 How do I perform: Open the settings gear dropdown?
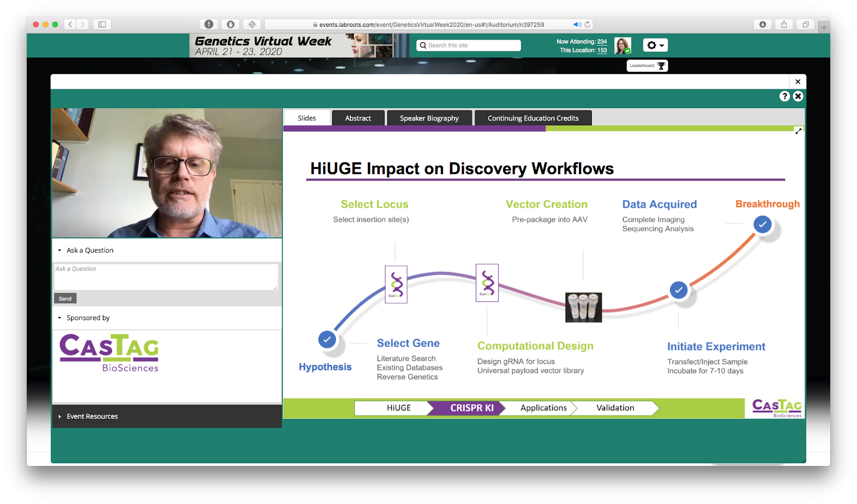coord(655,46)
